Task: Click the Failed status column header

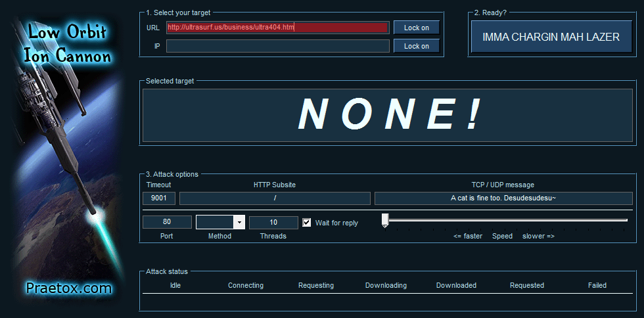Action: click(597, 285)
